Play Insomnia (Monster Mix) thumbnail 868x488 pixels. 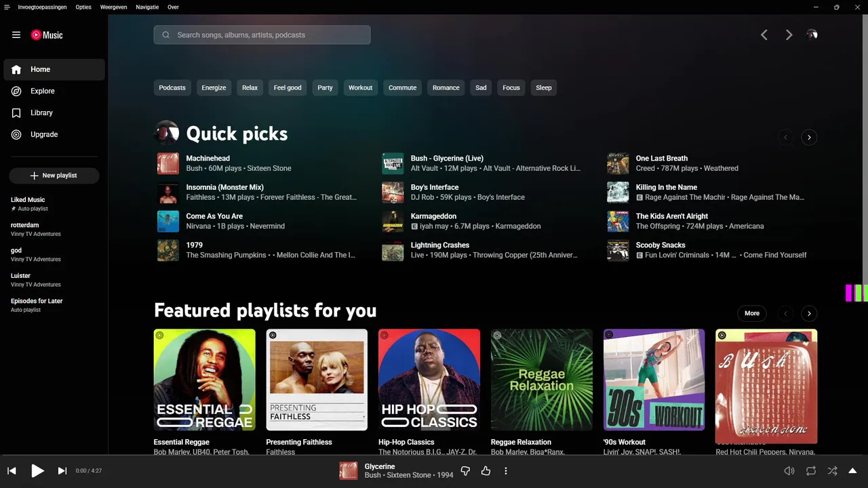coord(168,192)
